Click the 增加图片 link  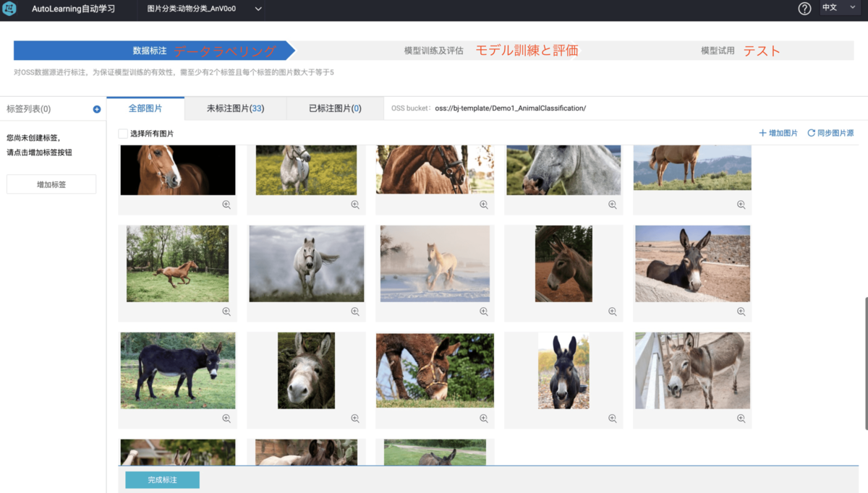pyautogui.click(x=778, y=133)
